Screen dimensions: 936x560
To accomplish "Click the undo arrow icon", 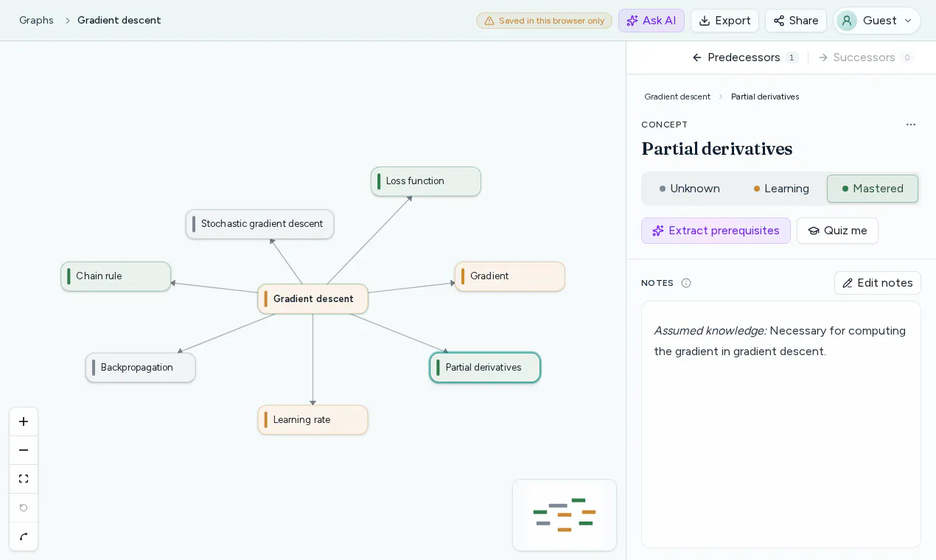I will [24, 508].
